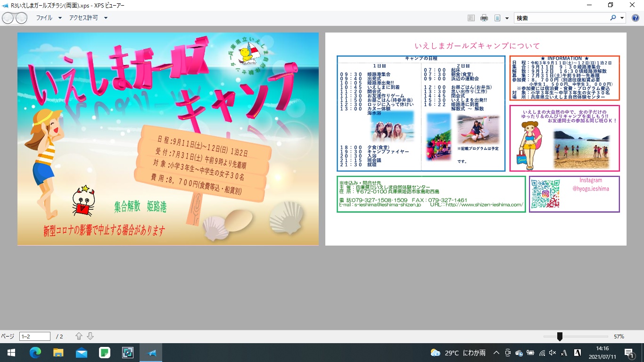Click the XPS Viewer taskbar icon
The image size is (644, 362).
pos(151,352)
